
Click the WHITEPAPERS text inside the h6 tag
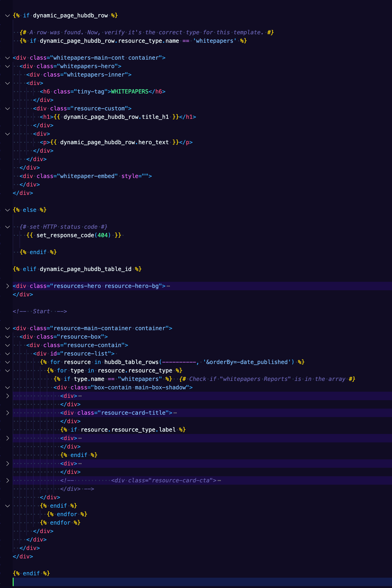[x=129, y=92]
